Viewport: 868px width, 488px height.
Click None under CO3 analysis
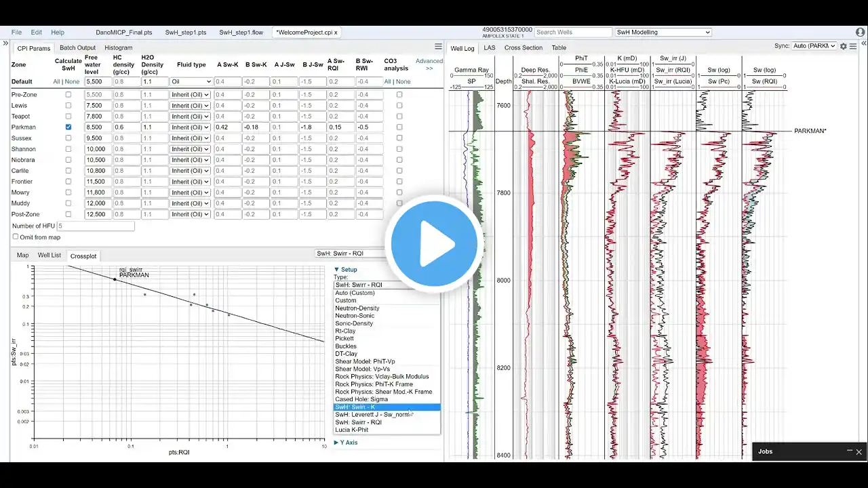[x=403, y=81]
